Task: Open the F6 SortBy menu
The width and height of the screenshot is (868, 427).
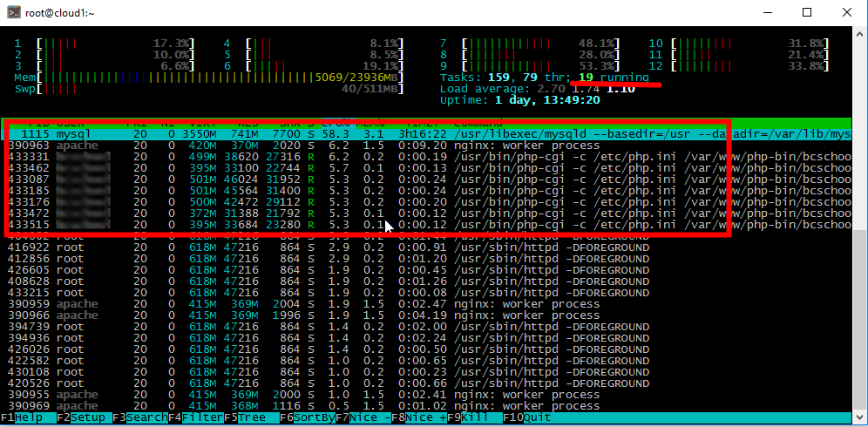Action: point(308,417)
